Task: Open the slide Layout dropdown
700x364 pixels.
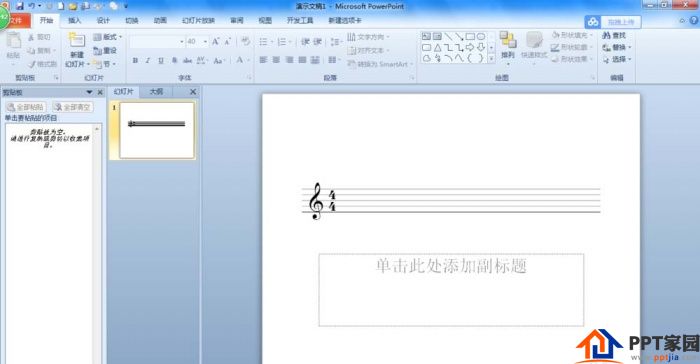Action: (x=108, y=37)
